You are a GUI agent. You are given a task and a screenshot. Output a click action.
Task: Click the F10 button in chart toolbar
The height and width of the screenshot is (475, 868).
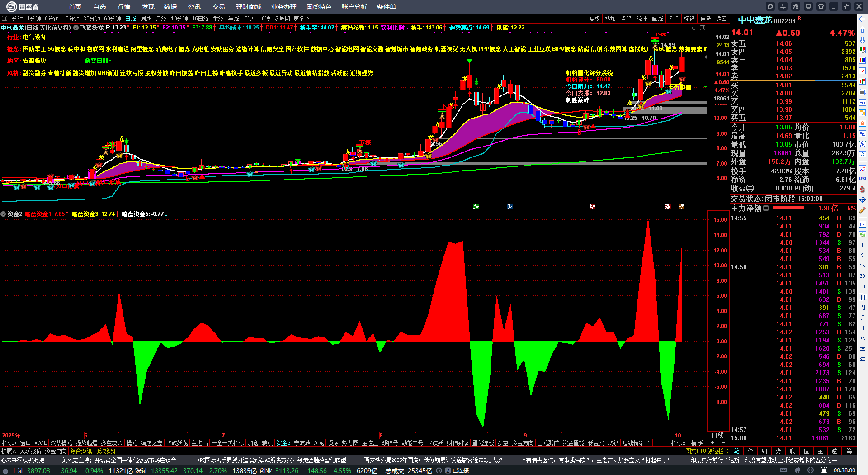[674, 19]
